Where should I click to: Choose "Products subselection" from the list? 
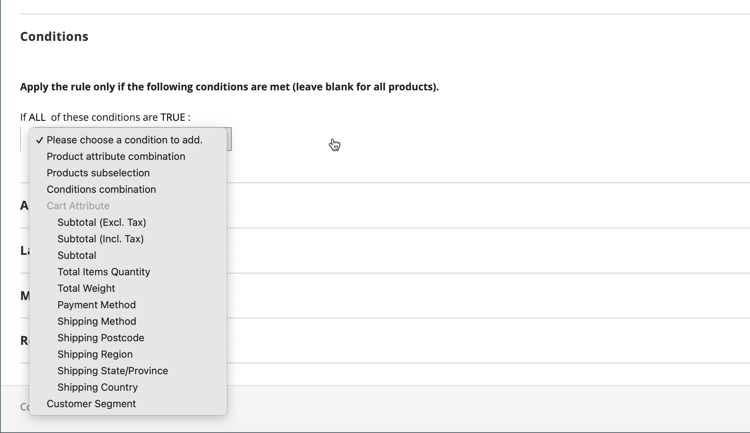coord(98,173)
